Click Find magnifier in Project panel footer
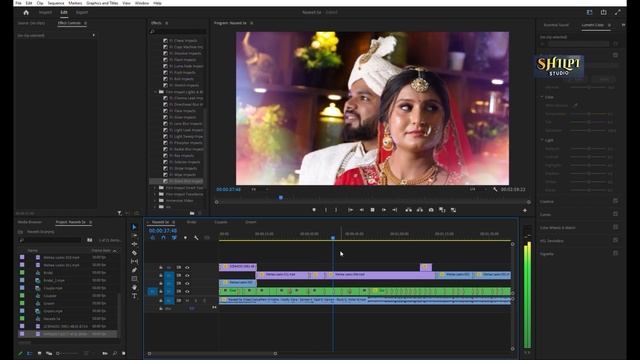 (x=115, y=353)
